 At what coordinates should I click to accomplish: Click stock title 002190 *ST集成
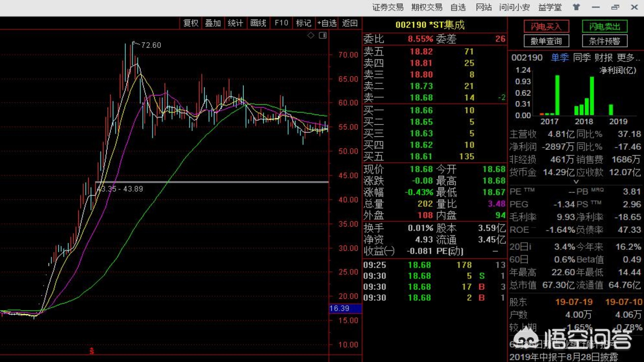[430, 25]
